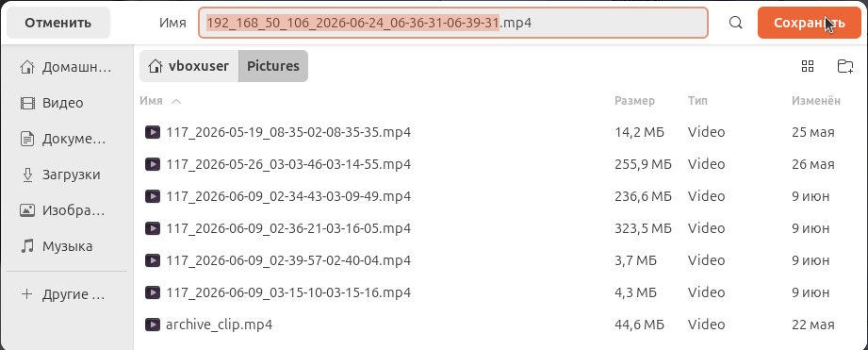
Task: Sort by the Имя column header
Action: [x=151, y=101]
